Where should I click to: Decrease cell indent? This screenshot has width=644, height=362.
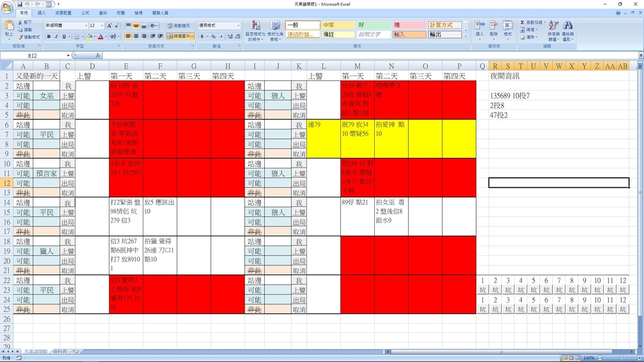[153, 36]
